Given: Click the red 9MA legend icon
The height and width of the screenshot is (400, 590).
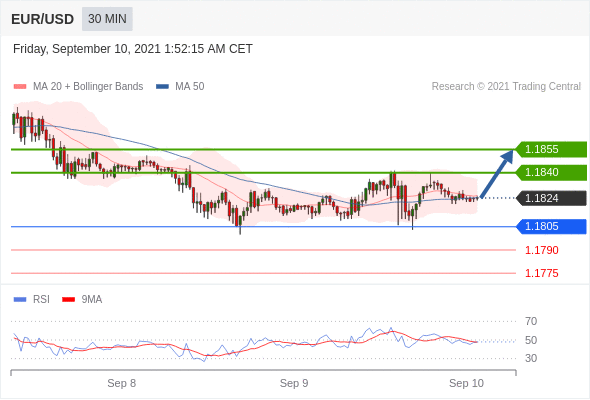Looking at the screenshot, I should coord(68,300).
